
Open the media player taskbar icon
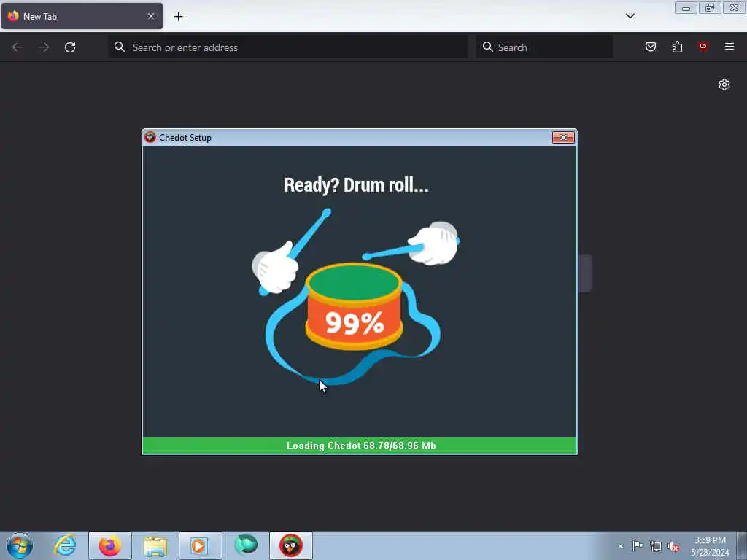pyautogui.click(x=200, y=545)
